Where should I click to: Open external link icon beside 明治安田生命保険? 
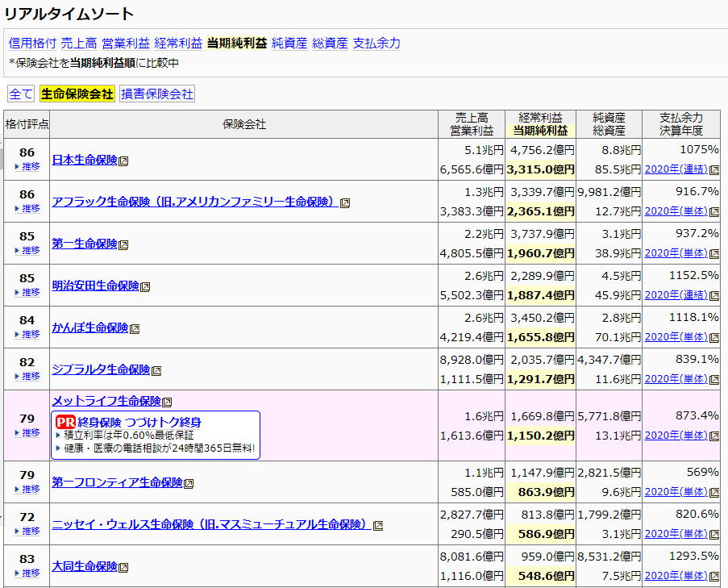[145, 287]
